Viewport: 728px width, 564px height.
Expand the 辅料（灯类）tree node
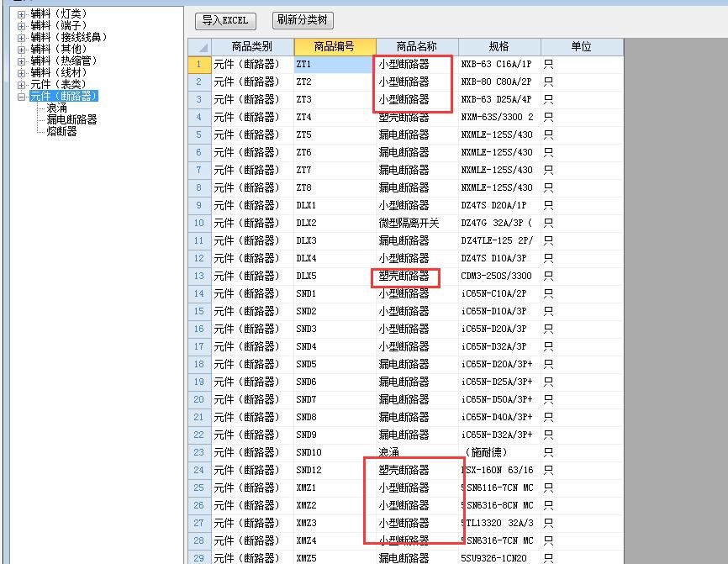(21, 14)
